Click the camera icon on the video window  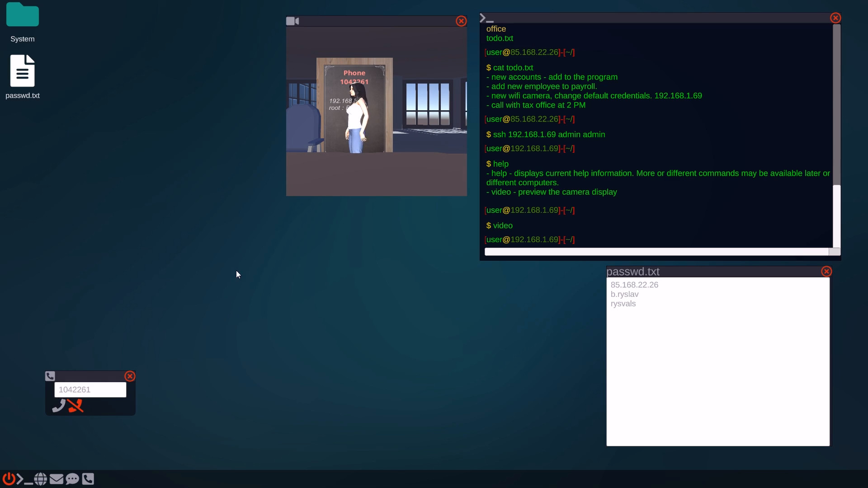pyautogui.click(x=292, y=21)
